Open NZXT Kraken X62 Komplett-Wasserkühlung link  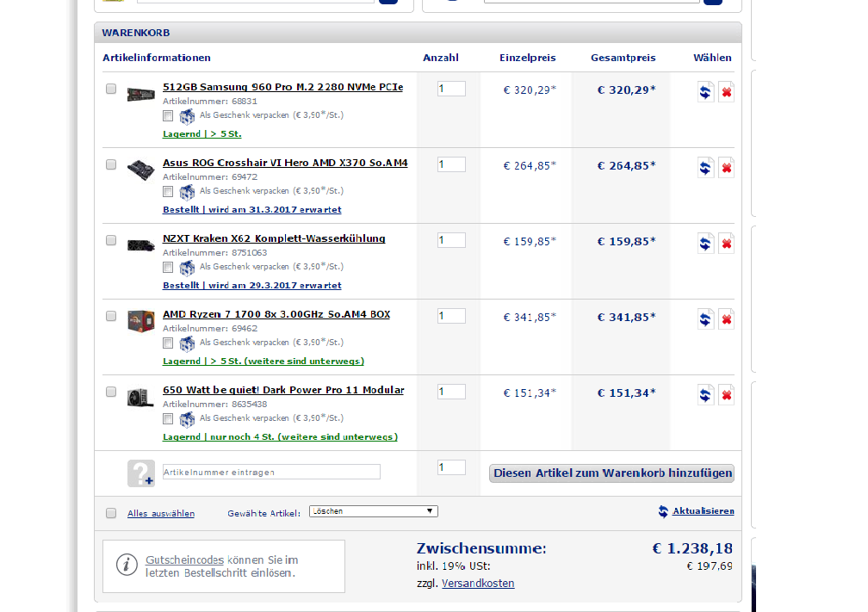point(274,238)
